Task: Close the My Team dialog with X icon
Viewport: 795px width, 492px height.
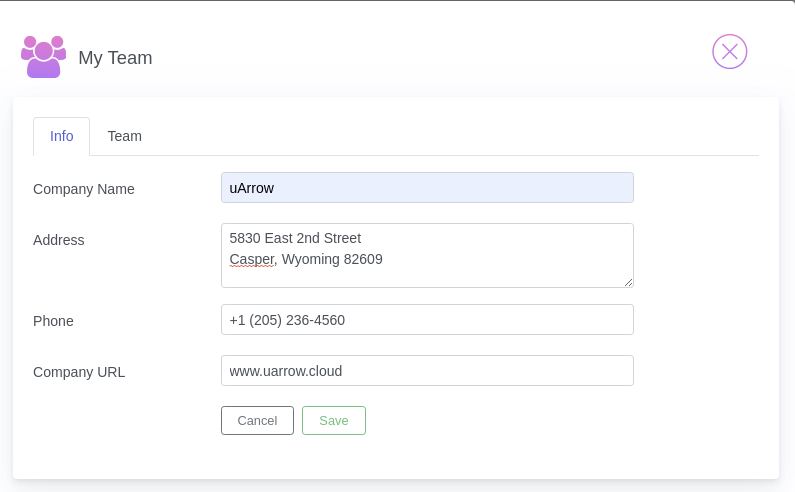Action: pyautogui.click(x=730, y=52)
